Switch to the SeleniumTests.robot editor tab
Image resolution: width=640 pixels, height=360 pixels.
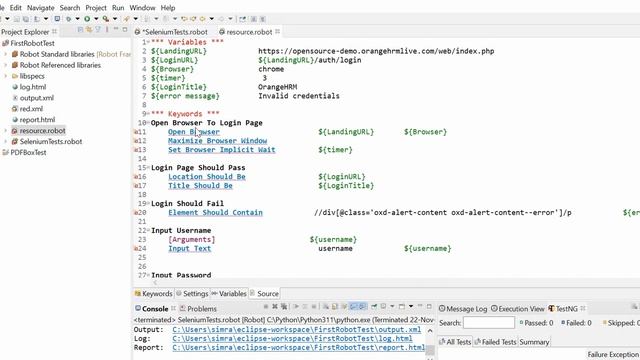coord(171,32)
